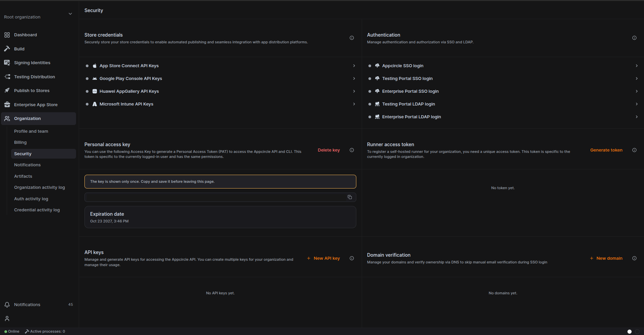Open Microsoft Intune API Keys chevron arrow
Viewport: 644px width, 335px height.
coord(354,104)
